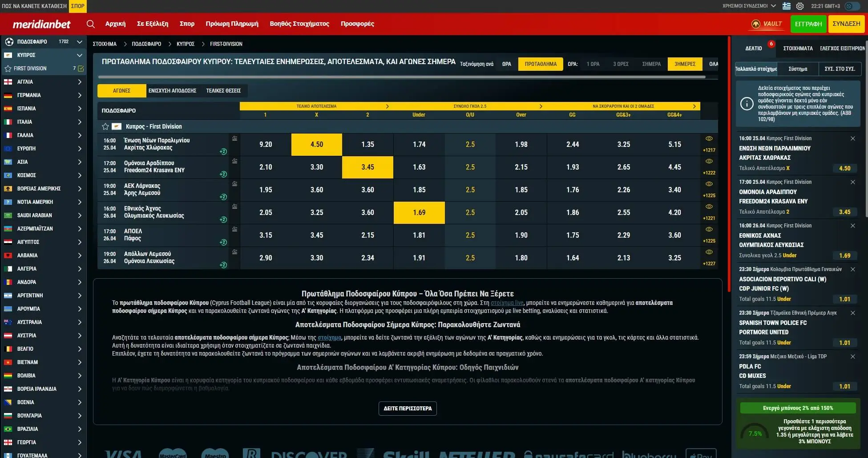Open stats icon for ΑΕΚ Λάρνακας match
The image size is (868, 458).
pyautogui.click(x=234, y=184)
